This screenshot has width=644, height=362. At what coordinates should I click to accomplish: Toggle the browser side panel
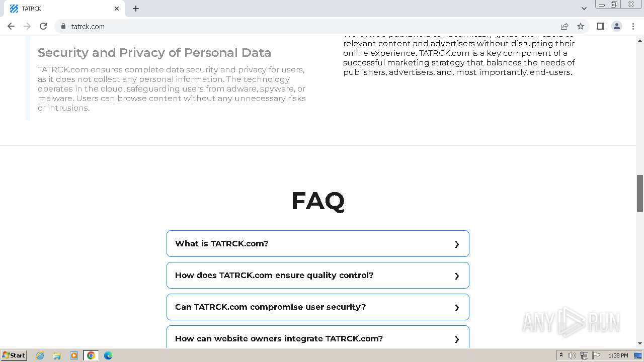600,26
